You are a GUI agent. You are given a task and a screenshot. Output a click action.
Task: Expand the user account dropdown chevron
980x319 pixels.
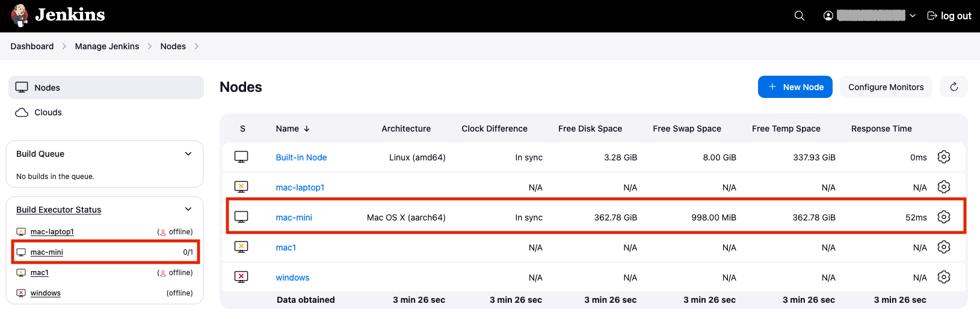913,16
